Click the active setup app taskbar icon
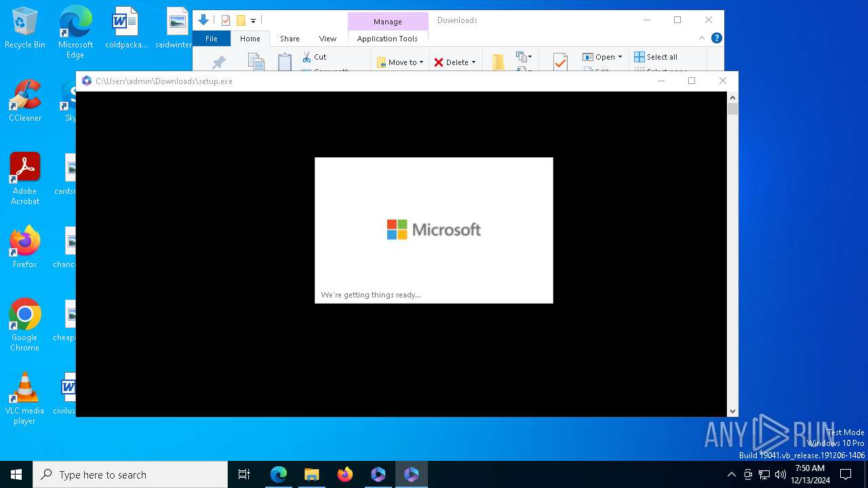The height and width of the screenshot is (488, 868). [412, 474]
